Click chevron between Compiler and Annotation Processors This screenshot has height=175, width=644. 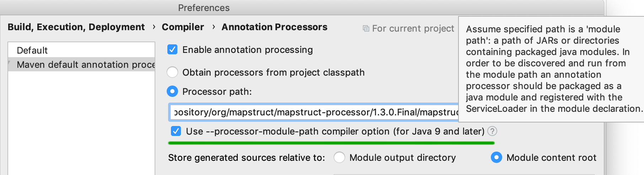214,27
